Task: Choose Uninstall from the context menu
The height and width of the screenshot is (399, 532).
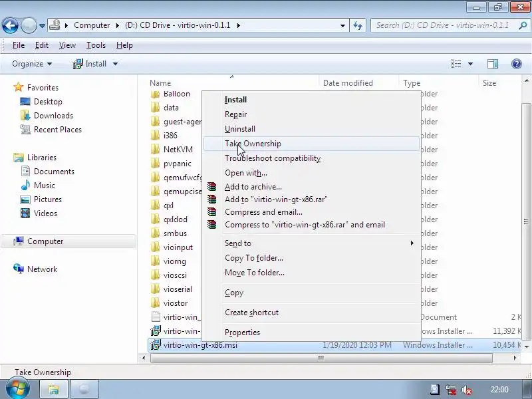Action: tap(311, 129)
